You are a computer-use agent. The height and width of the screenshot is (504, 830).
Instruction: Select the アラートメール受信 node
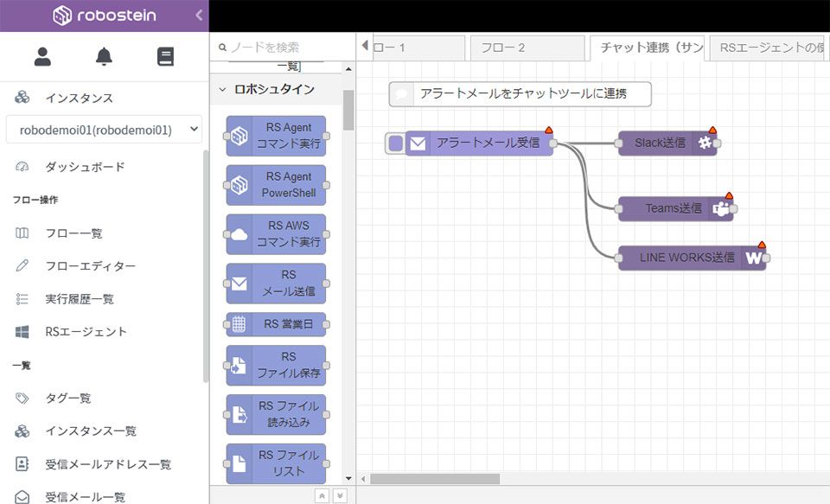click(x=479, y=144)
